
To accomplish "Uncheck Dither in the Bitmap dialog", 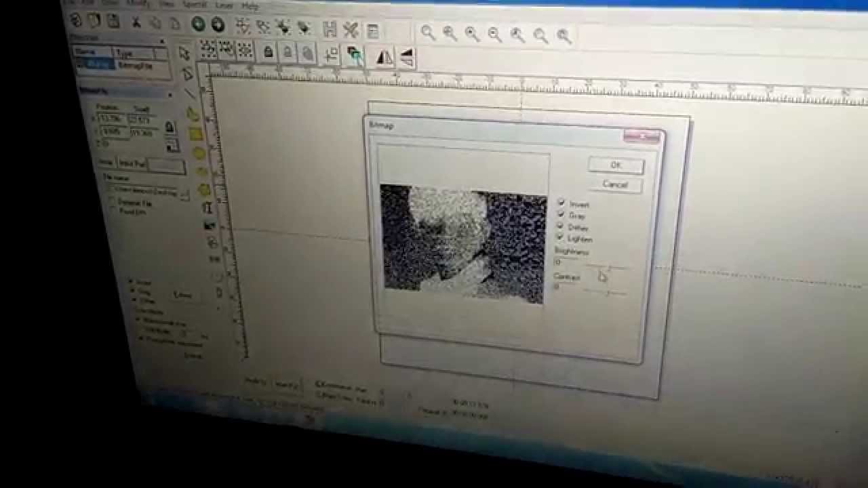I will coord(561,226).
